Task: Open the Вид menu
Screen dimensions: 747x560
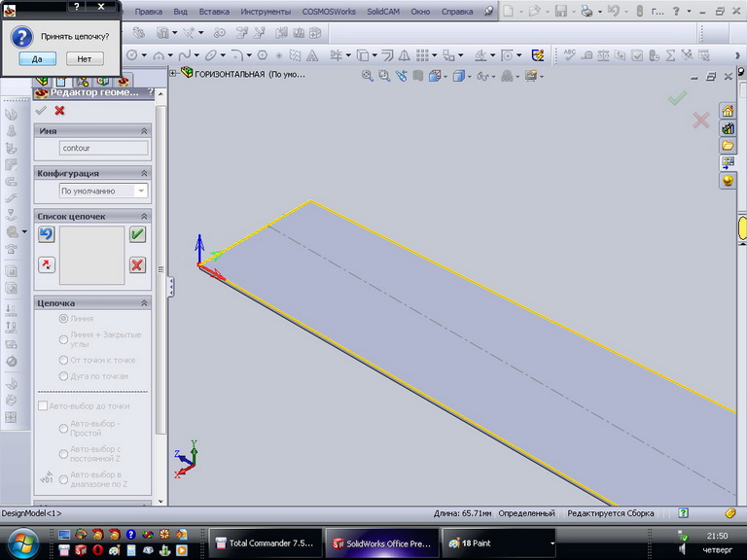Action: point(180,12)
